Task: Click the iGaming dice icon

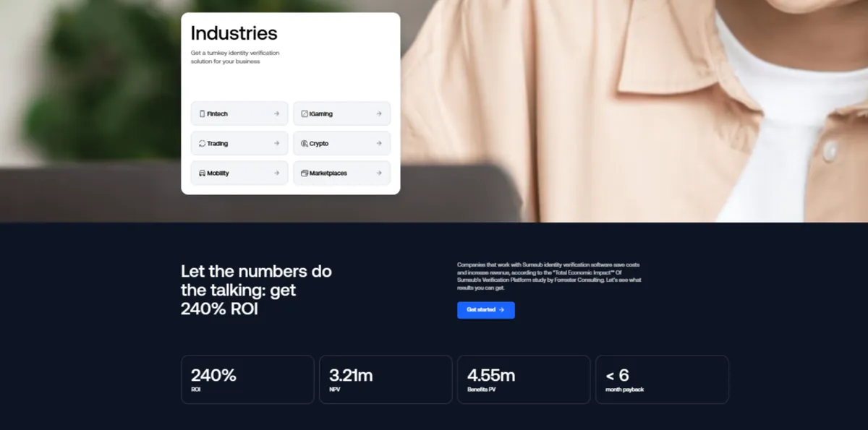Action: (x=304, y=113)
